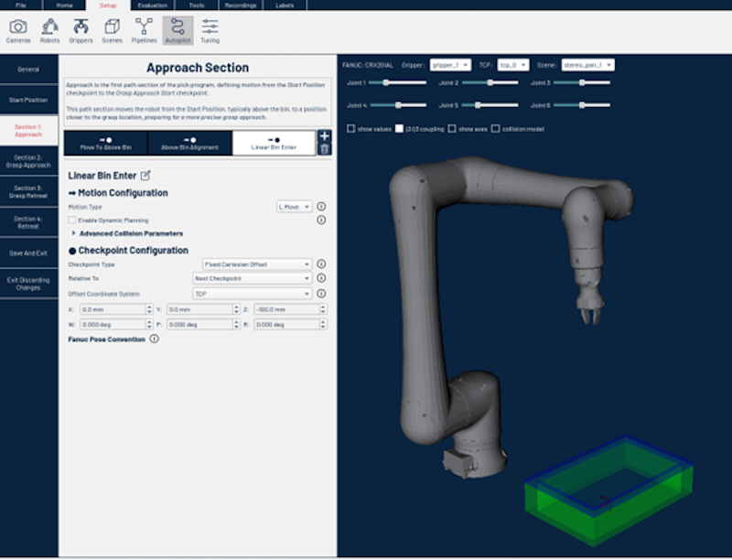
Task: Switch to the Evaluation tab
Action: pyautogui.click(x=153, y=5)
